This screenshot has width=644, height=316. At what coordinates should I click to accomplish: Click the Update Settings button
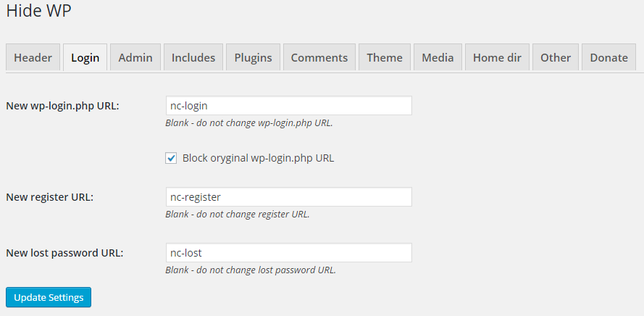[49, 297]
